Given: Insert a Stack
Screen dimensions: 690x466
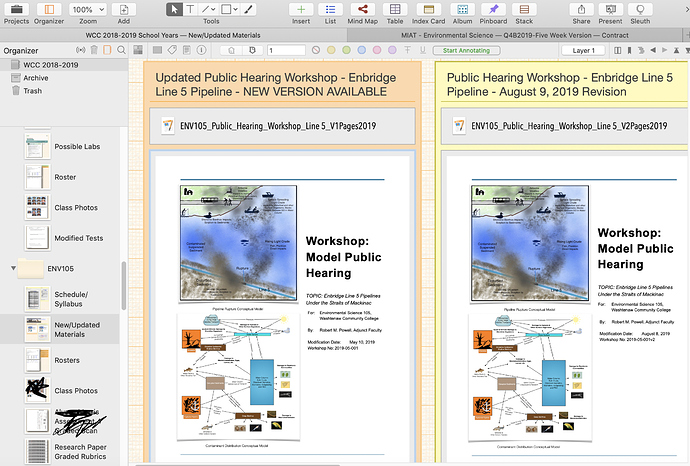Looking at the screenshot, I should point(524,9).
